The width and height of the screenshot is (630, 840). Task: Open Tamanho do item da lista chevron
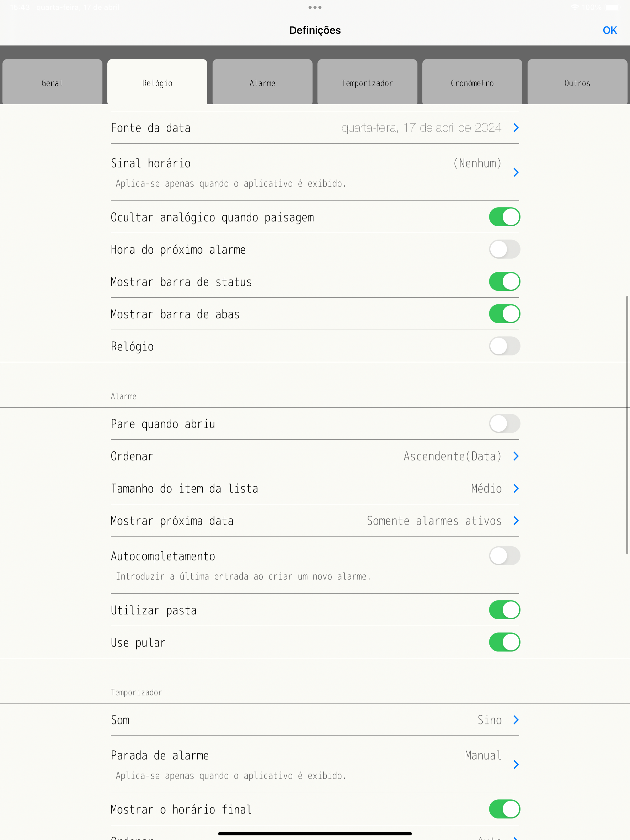516,488
